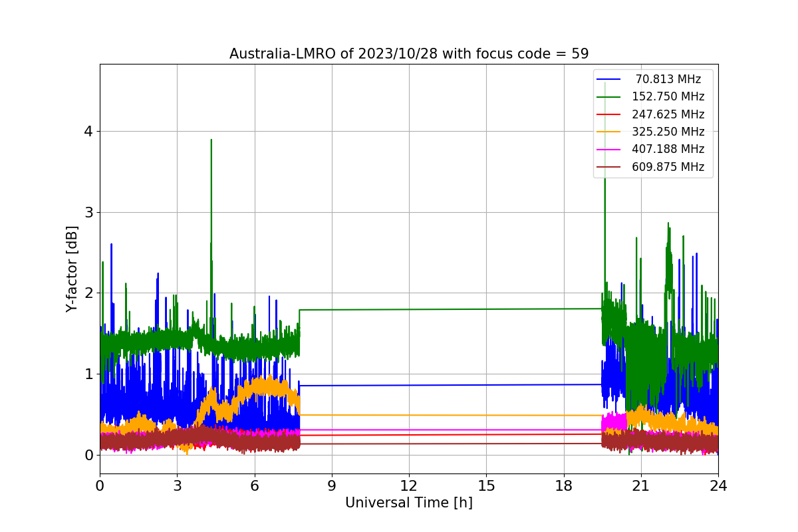Click the green line sample in legend
This screenshot has width=798, height=532.
(608, 97)
